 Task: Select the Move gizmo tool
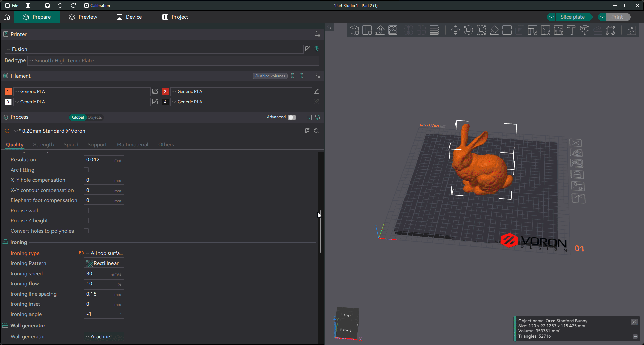click(455, 30)
